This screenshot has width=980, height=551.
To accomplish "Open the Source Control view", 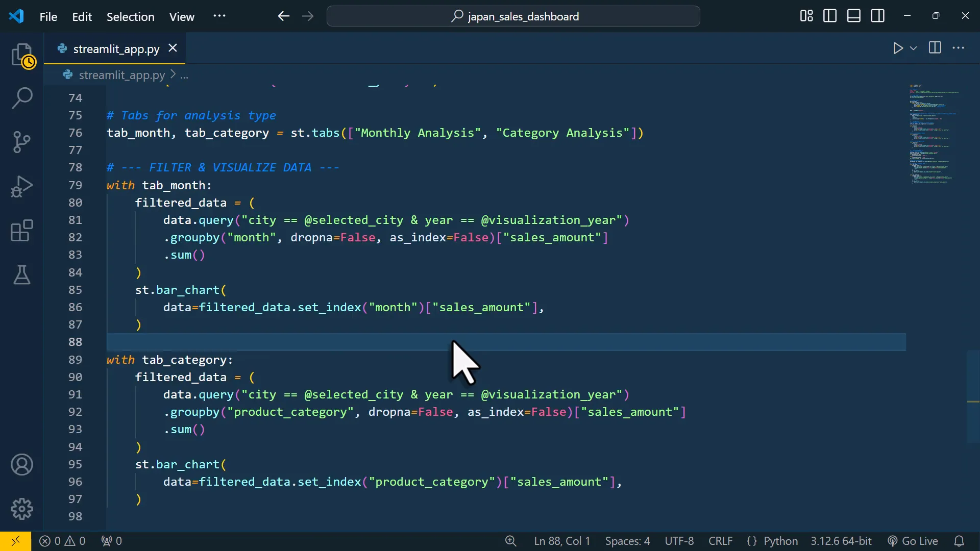I will [22, 142].
